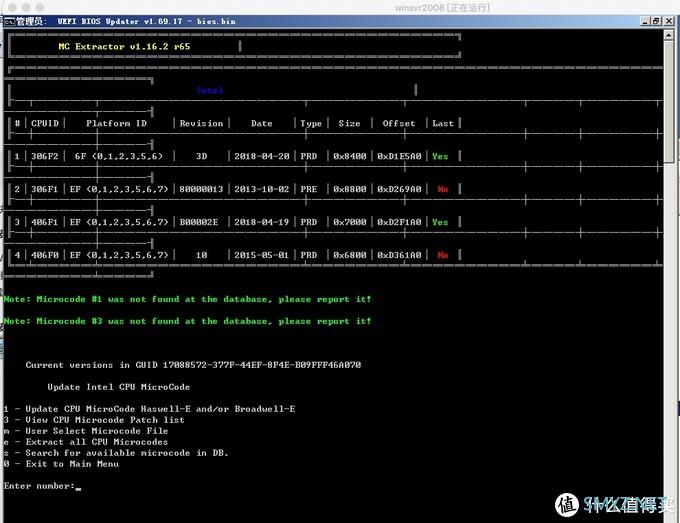Click the vertical scrollbar thumb of the console

click(668, 101)
